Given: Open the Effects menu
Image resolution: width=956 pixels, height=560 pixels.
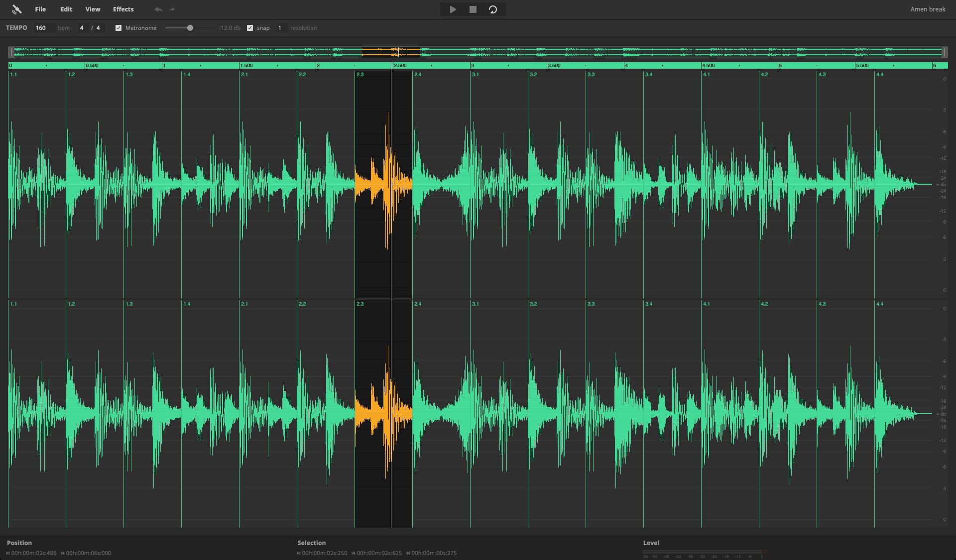Looking at the screenshot, I should pyautogui.click(x=122, y=9).
